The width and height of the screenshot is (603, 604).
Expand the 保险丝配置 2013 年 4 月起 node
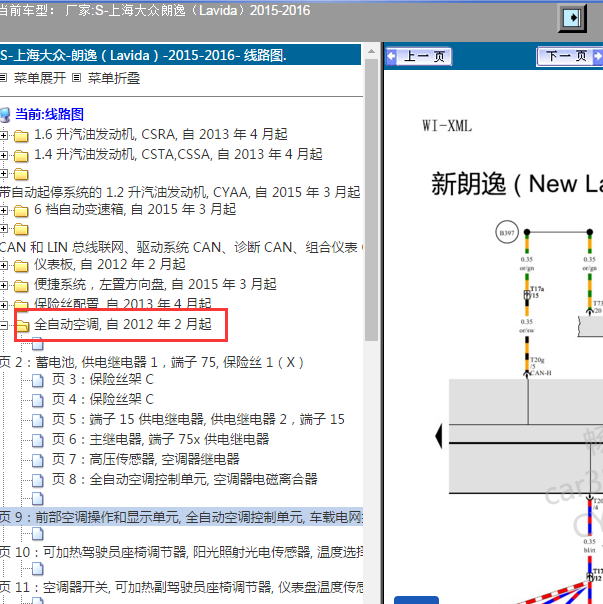3,305
